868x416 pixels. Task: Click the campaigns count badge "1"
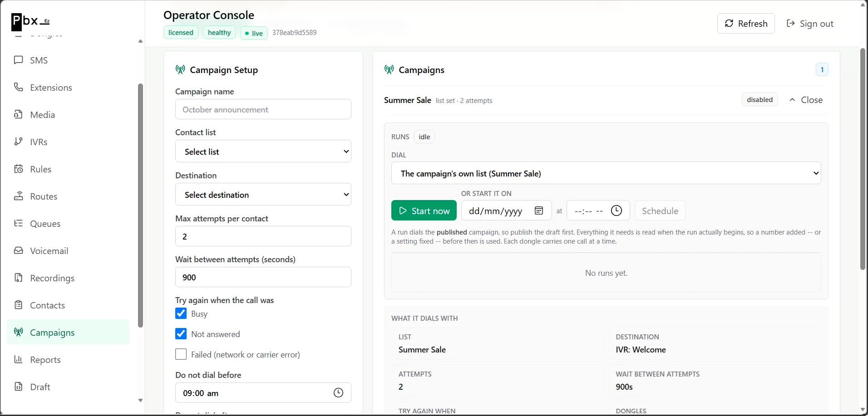[x=822, y=69]
